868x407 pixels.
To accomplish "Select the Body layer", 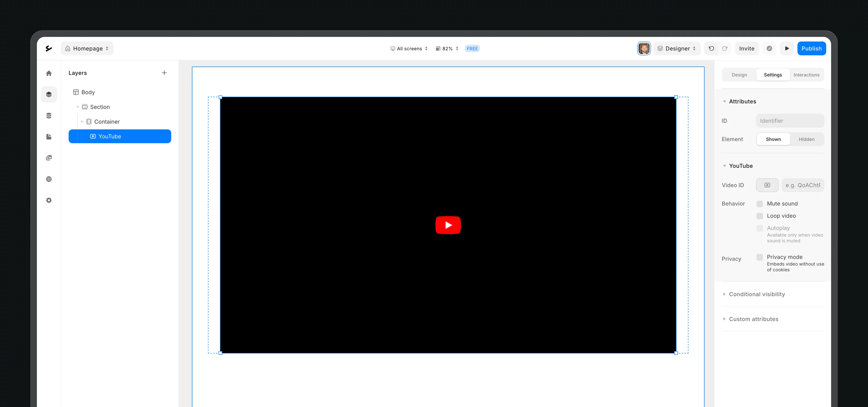I will click(x=120, y=92).
